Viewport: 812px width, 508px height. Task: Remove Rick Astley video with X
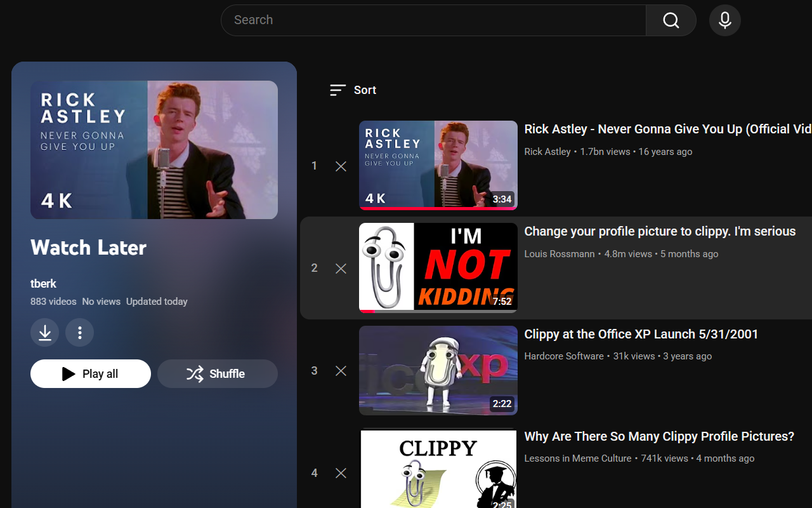pos(341,166)
